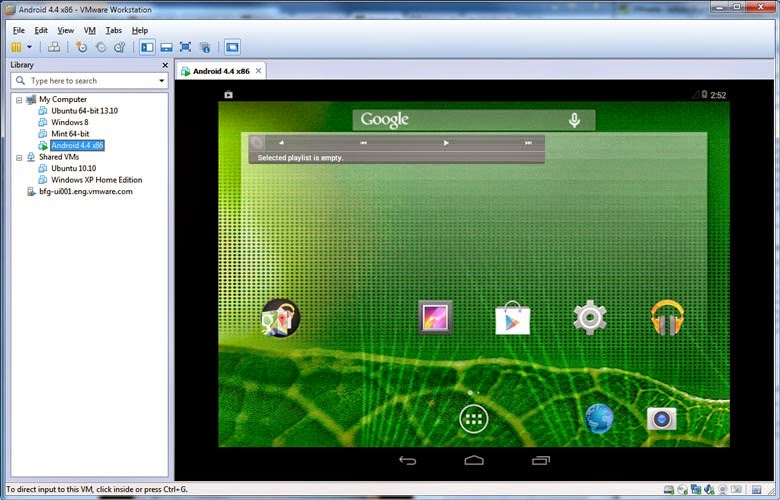The height and width of the screenshot is (500, 780).
Task: Close the Library panel
Action: click(165, 65)
